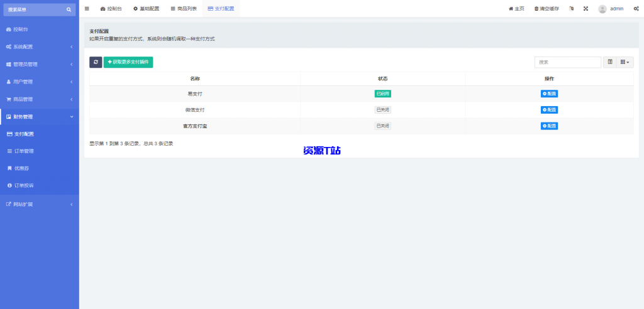This screenshot has width=644, height=309.
Task: Open the settings gears icon at top right
Action: (x=636, y=9)
